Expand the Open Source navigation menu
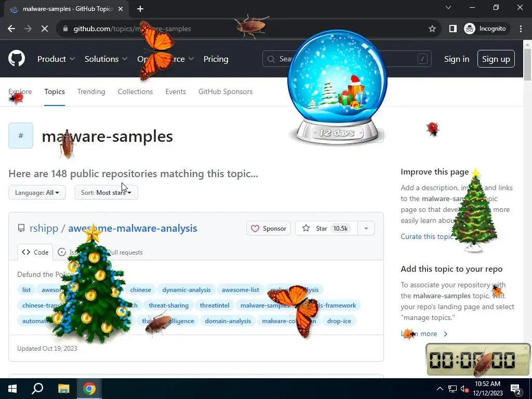Viewport: 532px width, 399px height. point(166,59)
